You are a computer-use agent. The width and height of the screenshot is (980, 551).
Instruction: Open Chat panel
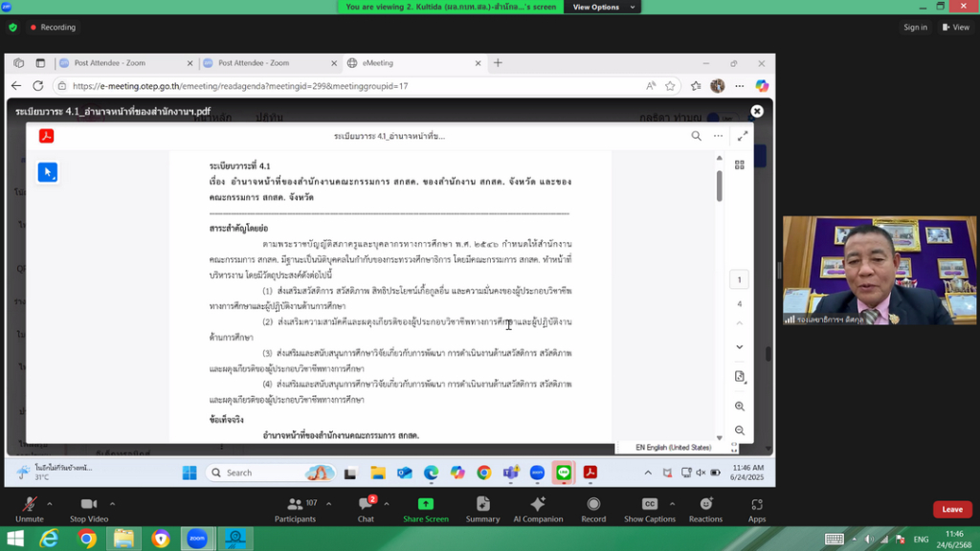367,509
